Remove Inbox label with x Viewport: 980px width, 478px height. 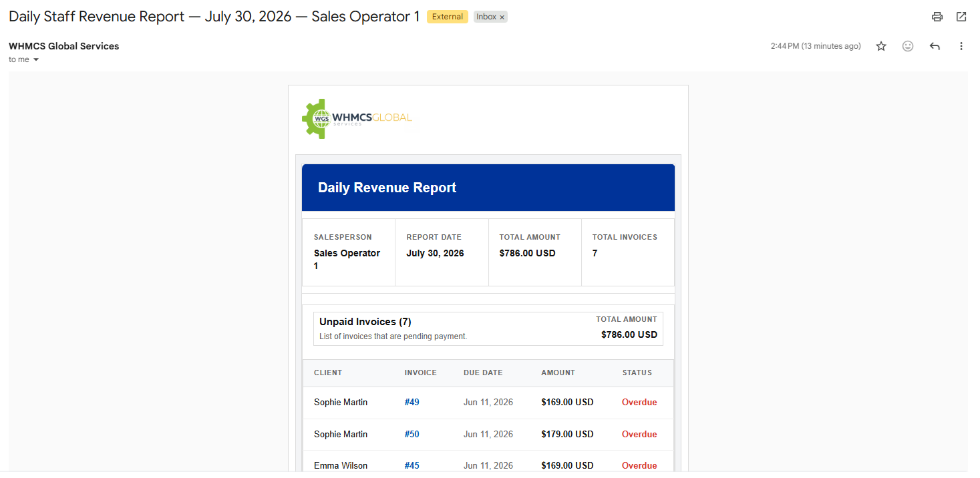502,17
